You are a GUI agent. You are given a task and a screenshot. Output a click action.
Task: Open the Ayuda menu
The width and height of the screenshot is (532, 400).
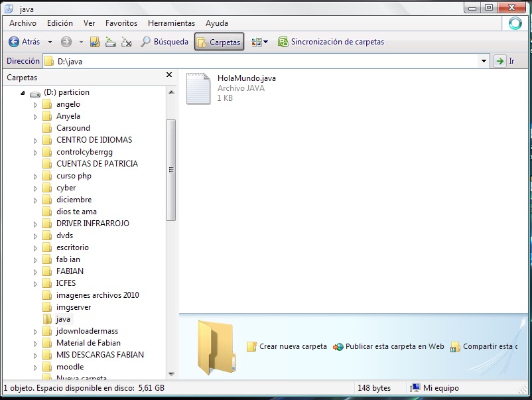[217, 23]
